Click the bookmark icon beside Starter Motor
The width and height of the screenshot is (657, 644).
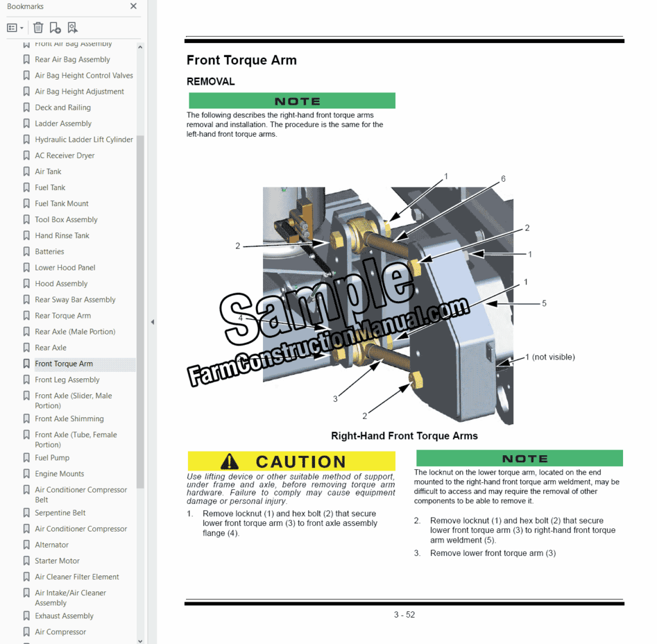[26, 561]
